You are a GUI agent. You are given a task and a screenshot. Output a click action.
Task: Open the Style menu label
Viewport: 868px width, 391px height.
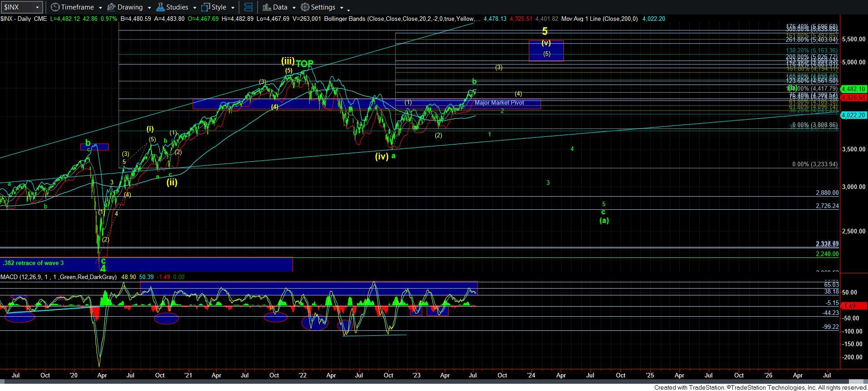[x=219, y=7]
